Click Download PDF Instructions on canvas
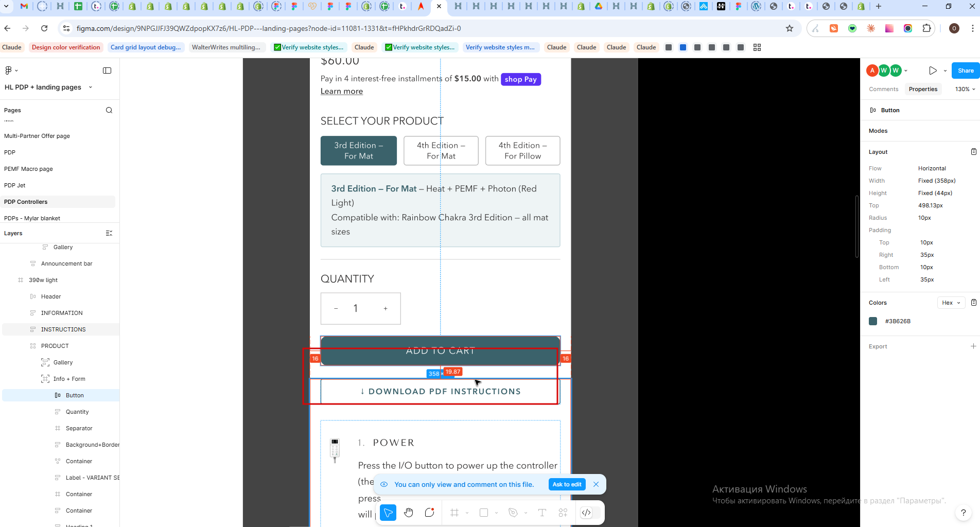Viewport: 980px width, 527px height. click(x=440, y=392)
